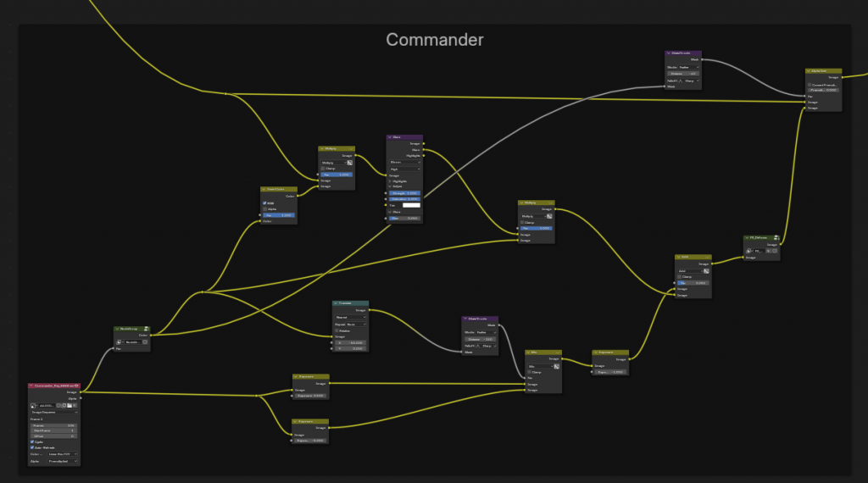The height and width of the screenshot is (483, 868).
Task: Click the Commander frame title label
Action: [x=434, y=40]
